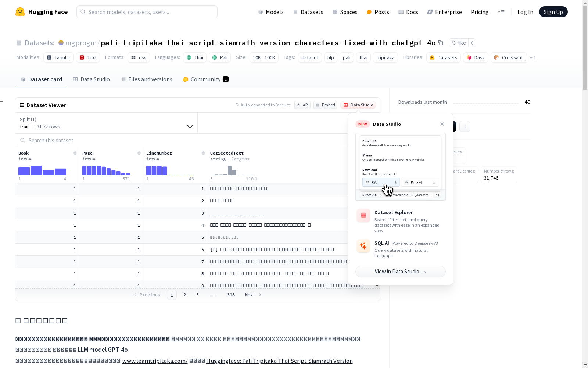Click the Embed button
Image resolution: width=588 pixels, height=368 pixels.
tap(325, 105)
